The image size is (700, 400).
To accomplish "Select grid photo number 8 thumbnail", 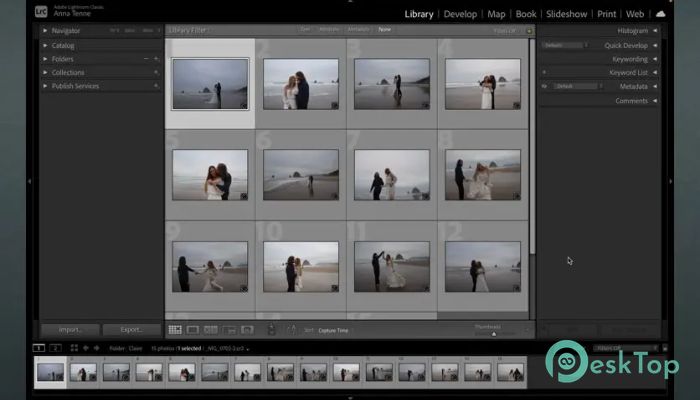I will pyautogui.click(x=483, y=175).
